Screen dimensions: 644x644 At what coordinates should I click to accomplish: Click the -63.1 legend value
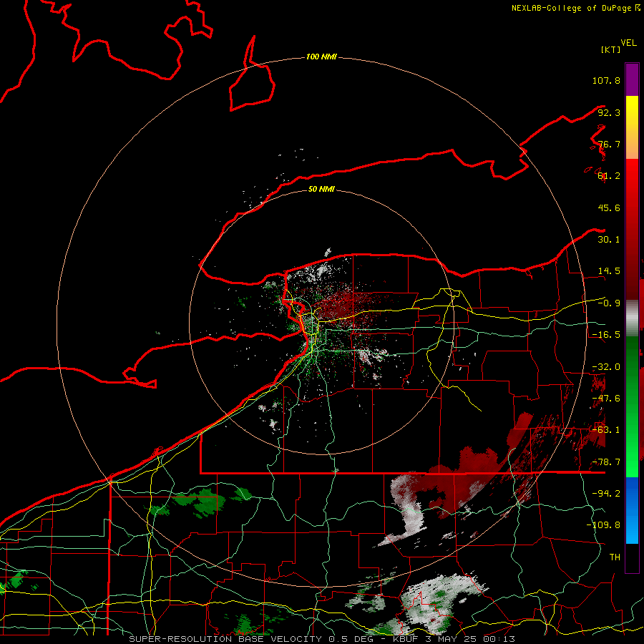[x=606, y=430]
